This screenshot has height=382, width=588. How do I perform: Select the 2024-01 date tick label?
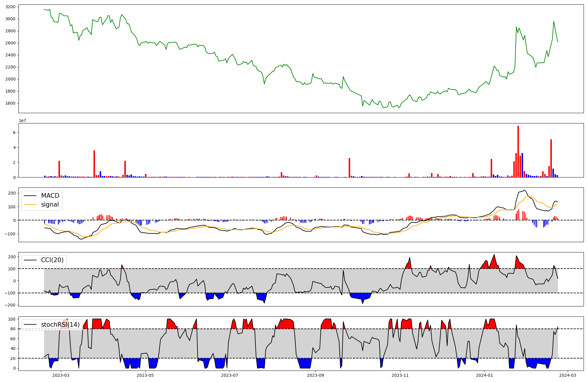(x=484, y=375)
